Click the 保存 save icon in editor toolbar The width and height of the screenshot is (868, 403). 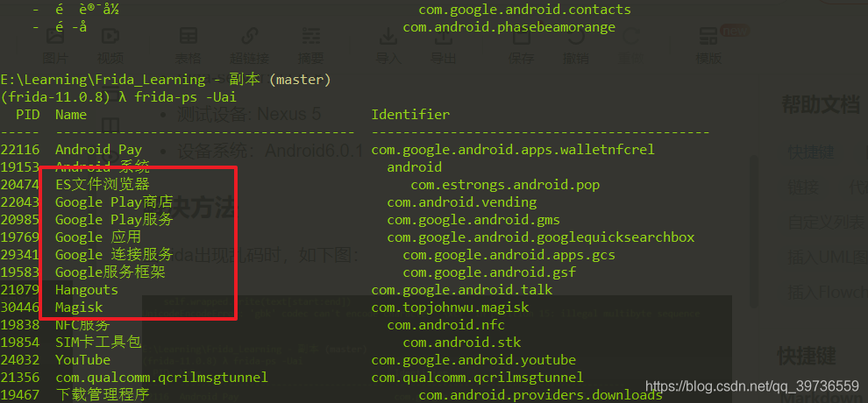pos(520,37)
